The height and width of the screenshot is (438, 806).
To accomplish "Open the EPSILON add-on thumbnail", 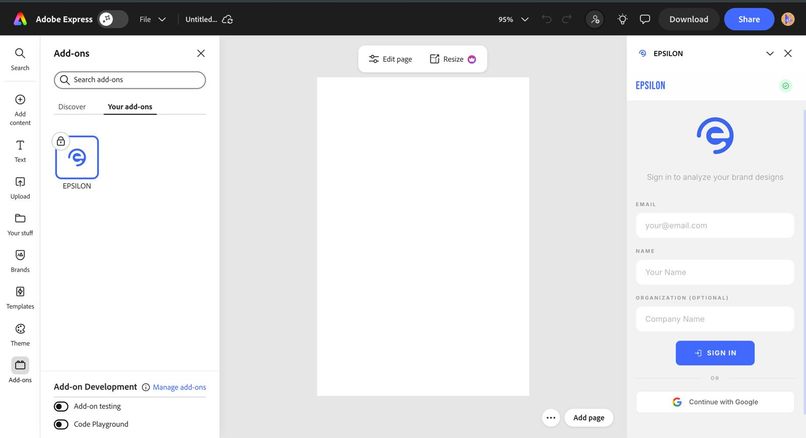I will (77, 157).
